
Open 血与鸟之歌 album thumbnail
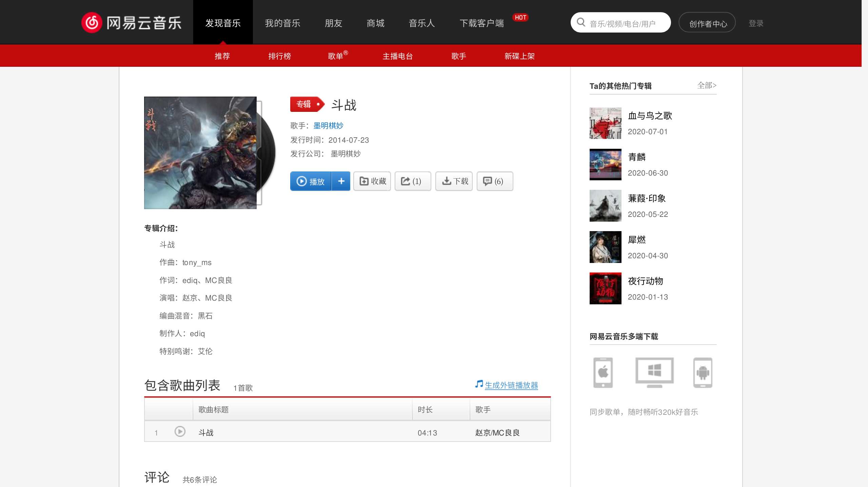coord(605,123)
